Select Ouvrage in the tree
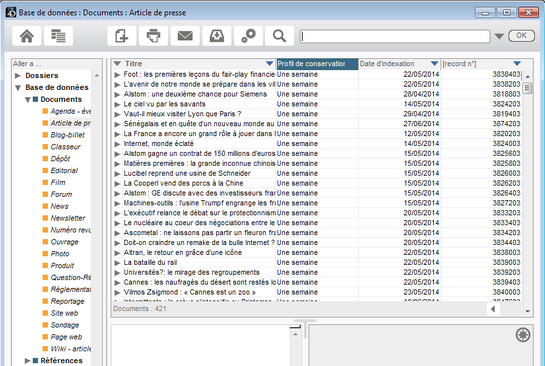 [65, 242]
